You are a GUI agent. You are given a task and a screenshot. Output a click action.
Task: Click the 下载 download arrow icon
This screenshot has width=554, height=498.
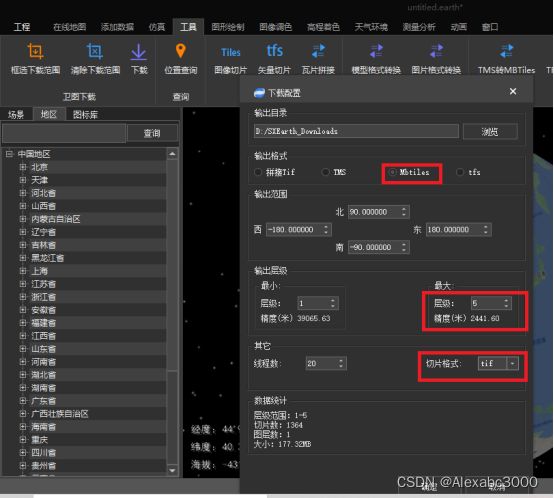[138, 52]
